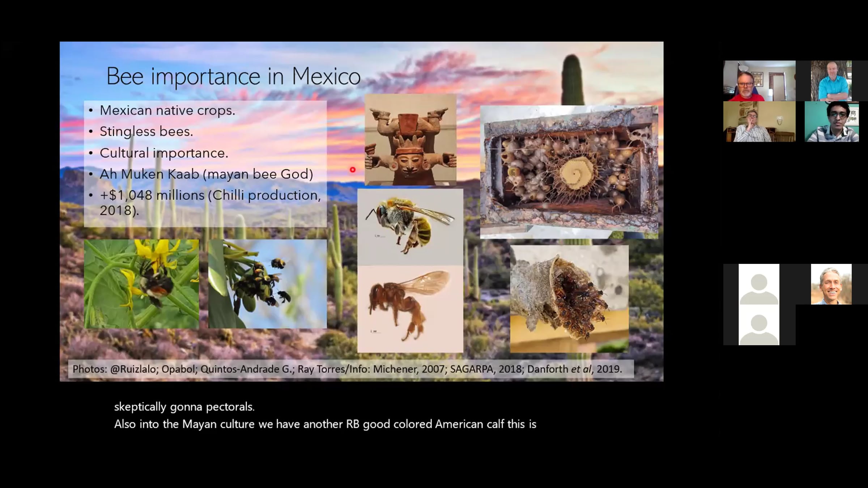Click the yellow-striped bee specimen image
Viewport: 868px width, 488px height.
(410, 227)
